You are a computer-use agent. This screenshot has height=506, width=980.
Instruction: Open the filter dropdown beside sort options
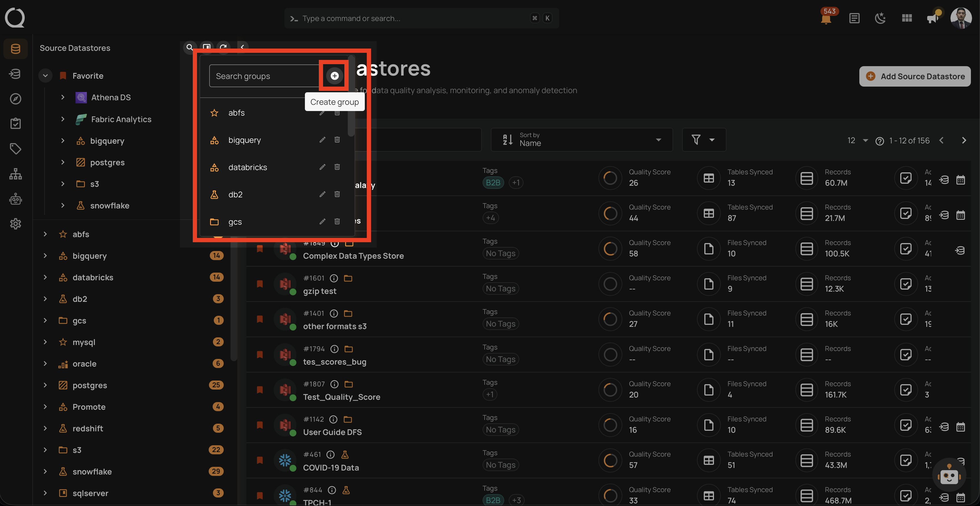tap(704, 140)
